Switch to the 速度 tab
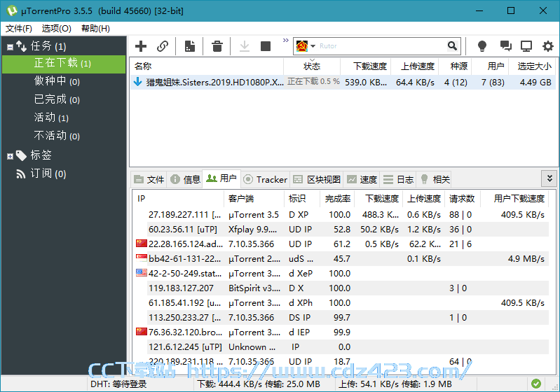Screen dimensions: 560x392 click(362, 179)
